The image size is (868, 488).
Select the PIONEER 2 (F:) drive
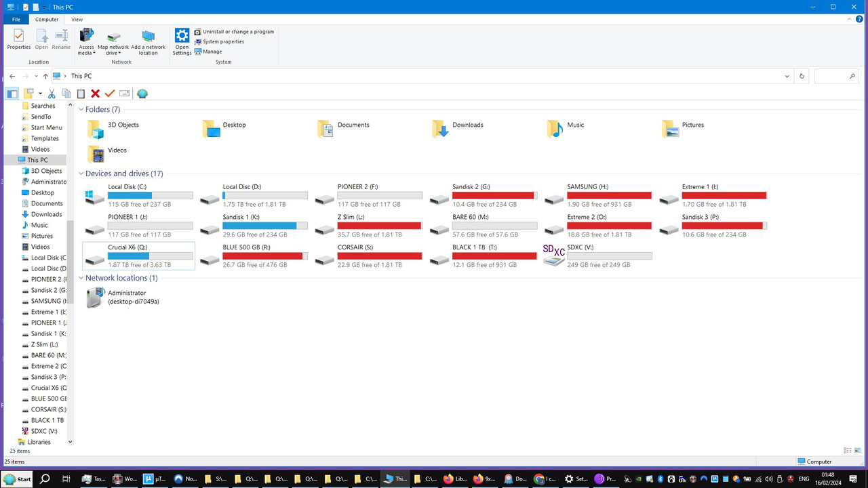(368, 195)
